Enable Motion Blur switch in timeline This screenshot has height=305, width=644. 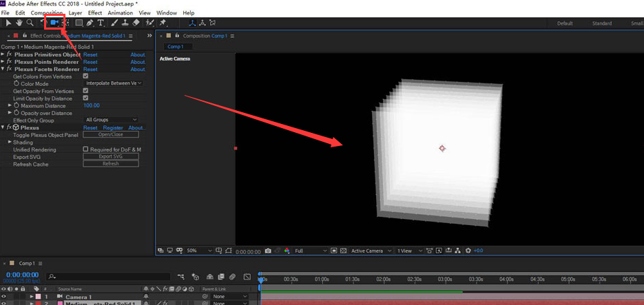point(233,277)
